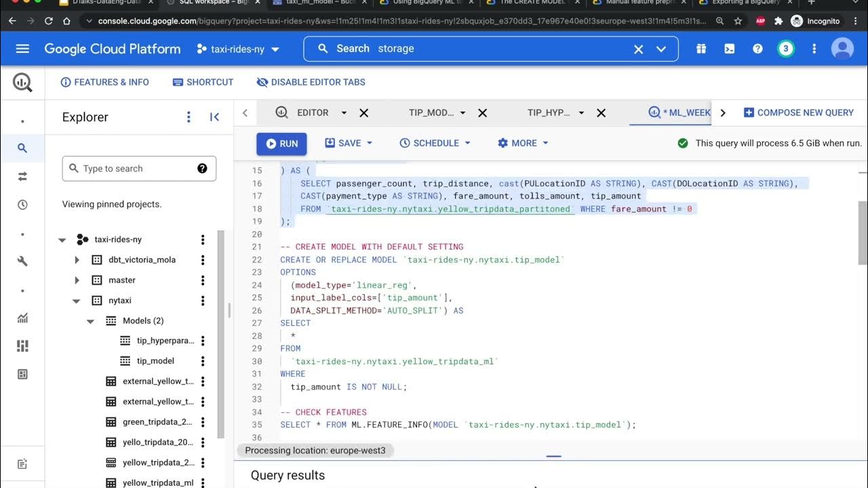Open the taxi-rides-ny project picker
The height and width of the screenshot is (488, 868).
click(237, 48)
